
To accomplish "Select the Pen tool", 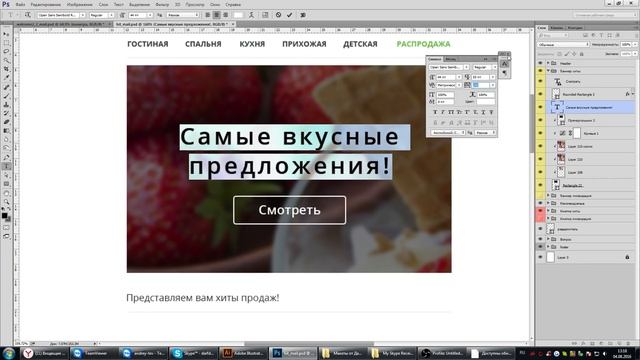I will coord(6,158).
